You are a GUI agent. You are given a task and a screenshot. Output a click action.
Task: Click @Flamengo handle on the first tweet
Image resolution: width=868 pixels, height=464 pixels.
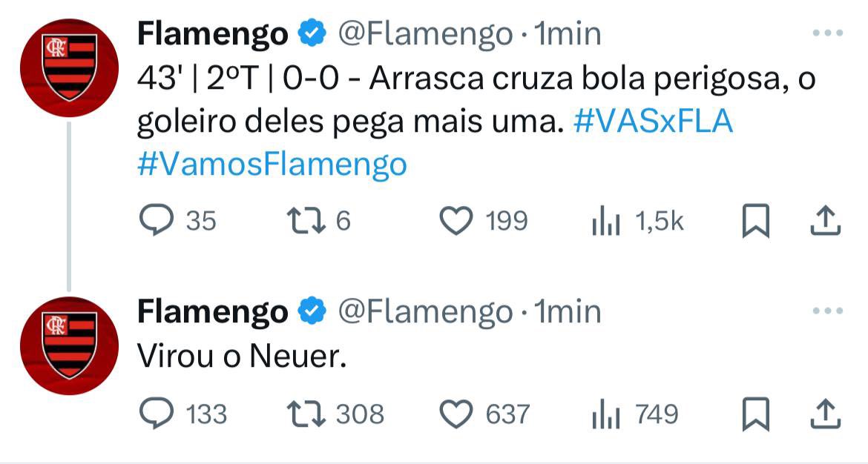425,33
